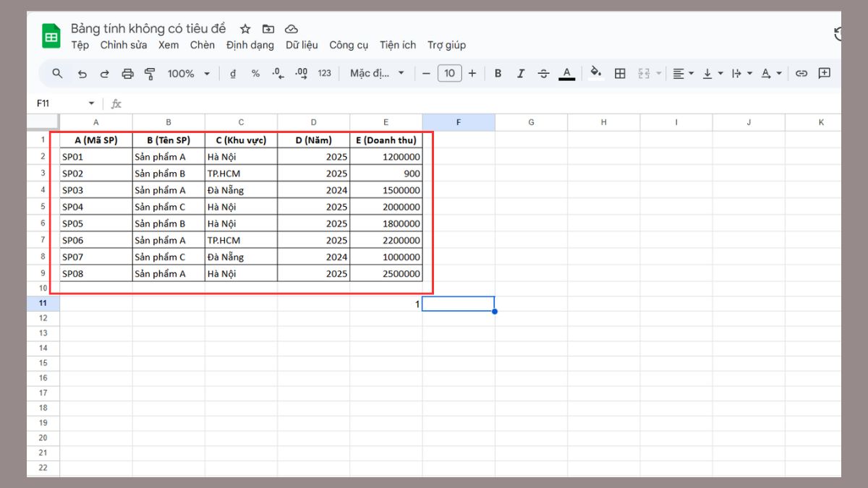Toggle italic formatting
Viewport: 868px width, 488px height.
point(520,74)
